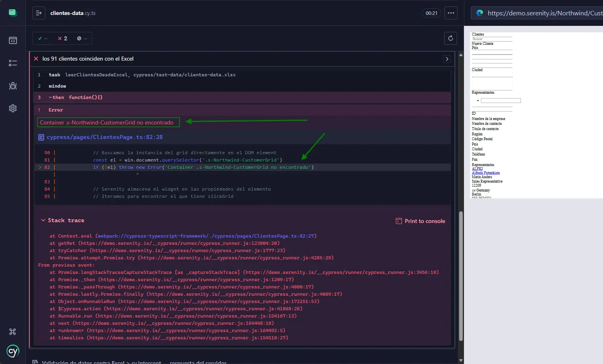603x364 pixels.
Task: Open Alfreds Futterkiste link in the preview
Action: pyautogui.click(x=486, y=173)
